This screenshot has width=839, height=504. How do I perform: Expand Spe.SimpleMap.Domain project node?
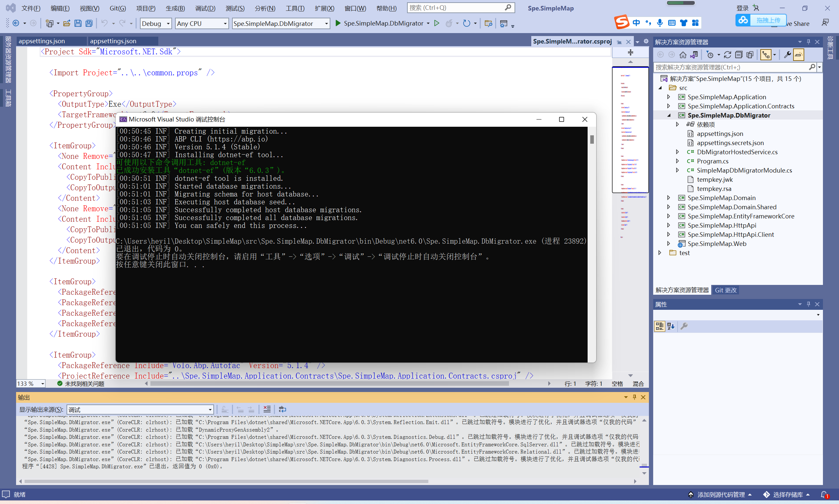(668, 198)
